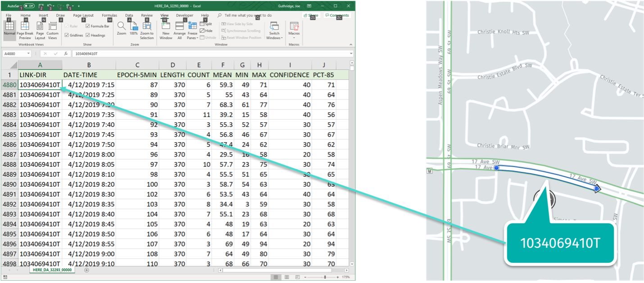Switch to the Data ribbon tab
The image size is (644, 283).
129,15
